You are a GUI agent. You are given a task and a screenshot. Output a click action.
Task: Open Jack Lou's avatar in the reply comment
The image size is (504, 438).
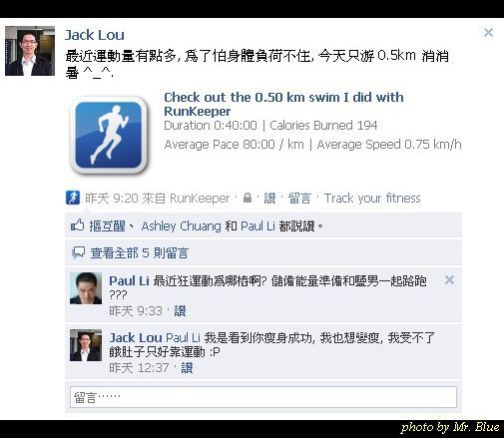pos(86,345)
